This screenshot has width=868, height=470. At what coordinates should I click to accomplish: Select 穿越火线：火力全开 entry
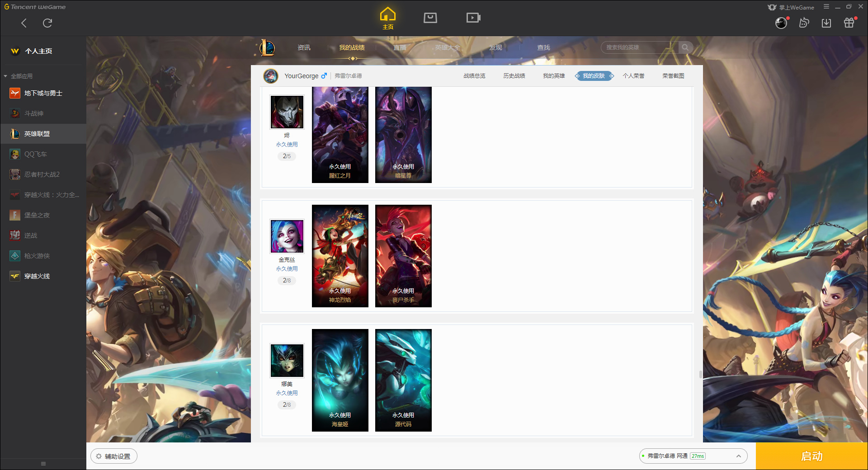[43, 195]
